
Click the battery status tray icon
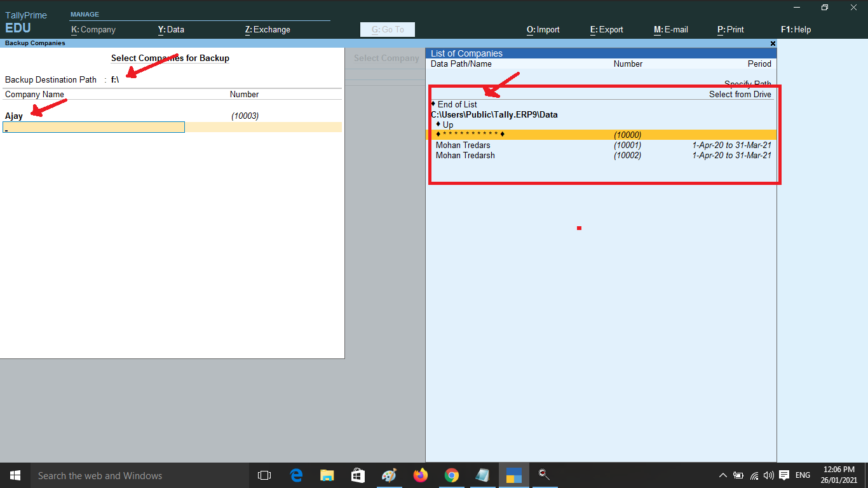(x=738, y=475)
